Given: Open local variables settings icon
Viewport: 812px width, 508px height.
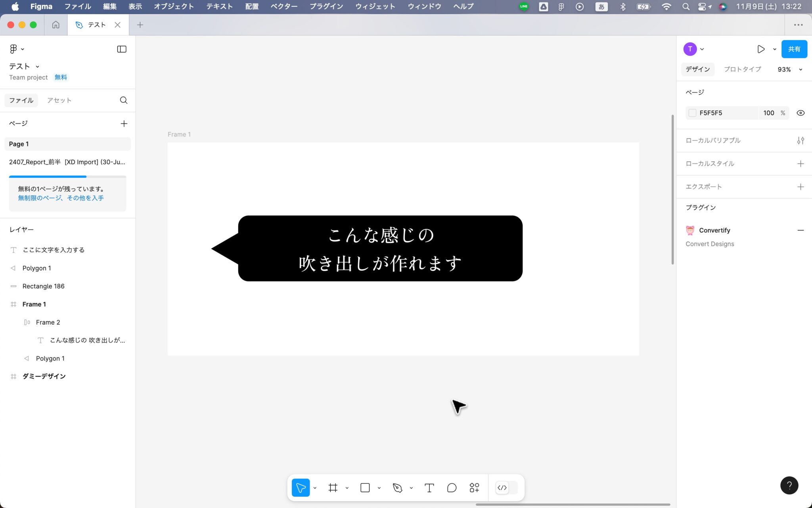Looking at the screenshot, I should pyautogui.click(x=801, y=140).
